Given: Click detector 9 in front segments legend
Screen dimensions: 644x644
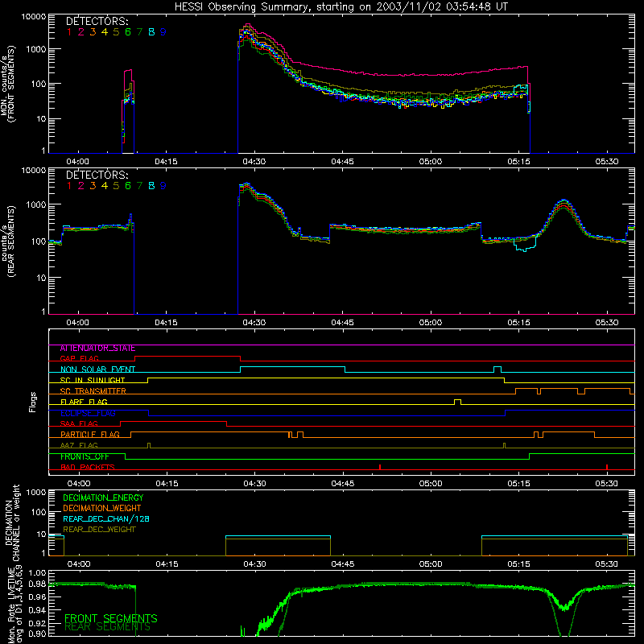Looking at the screenshot, I should pyautogui.click(x=163, y=32).
